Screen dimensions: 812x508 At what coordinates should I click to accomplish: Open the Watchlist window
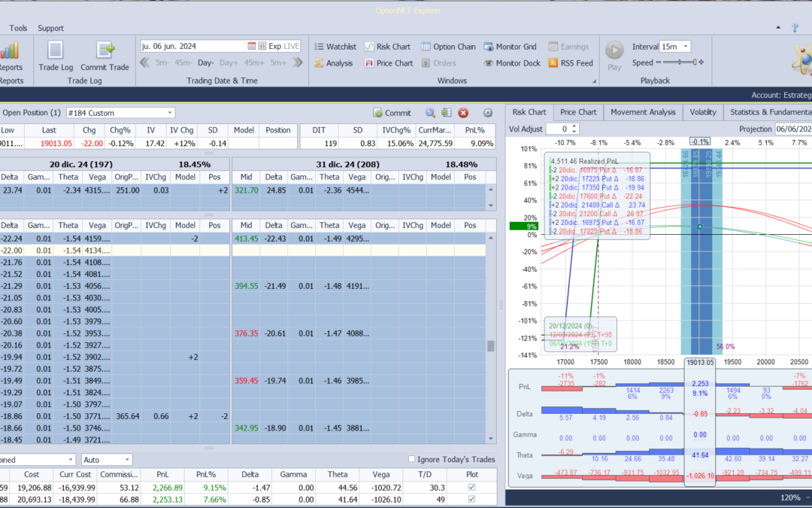[x=335, y=47]
